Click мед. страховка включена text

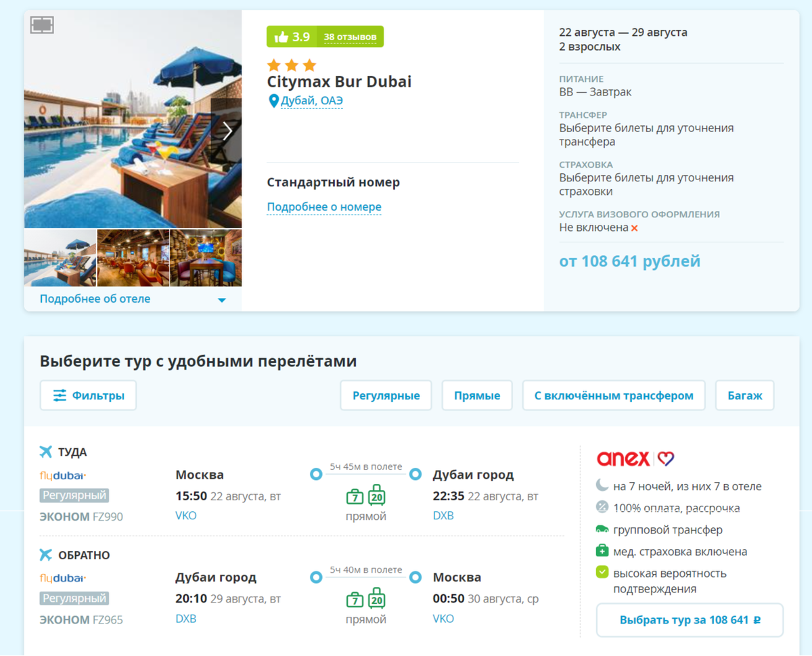coord(680,552)
